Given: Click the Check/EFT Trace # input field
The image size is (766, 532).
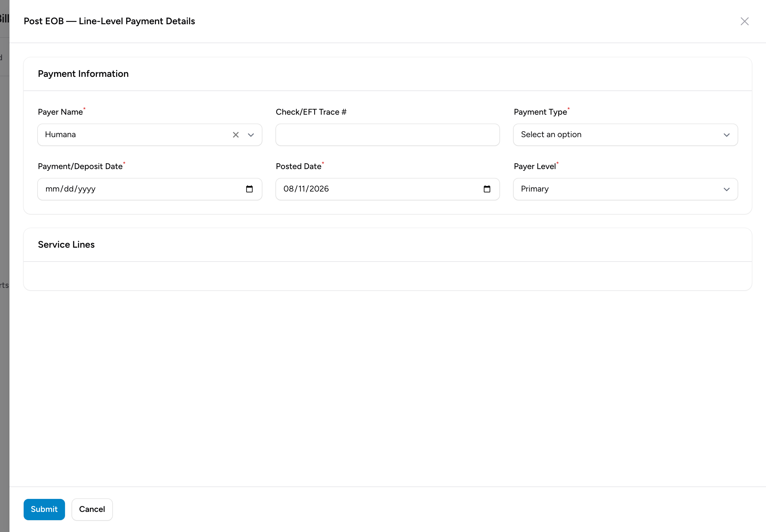Looking at the screenshot, I should 387,135.
